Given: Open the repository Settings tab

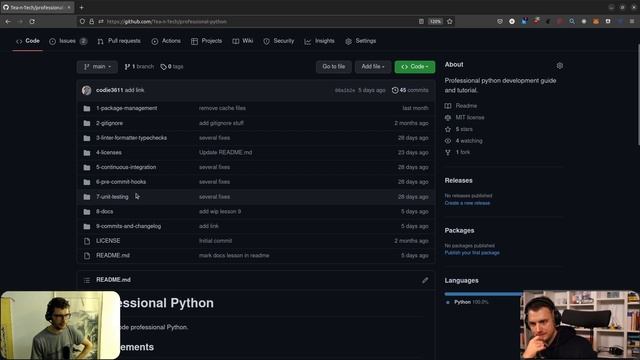Looking at the screenshot, I should (x=361, y=41).
